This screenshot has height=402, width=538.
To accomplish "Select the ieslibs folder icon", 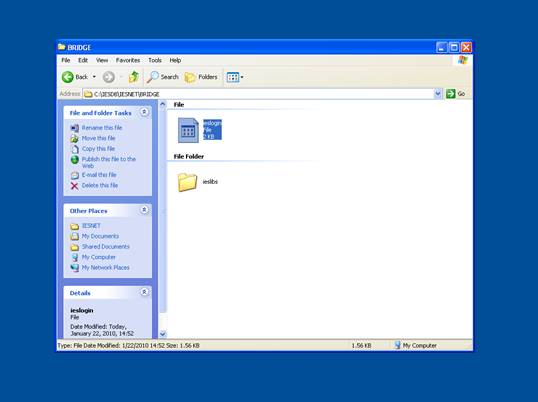I will pos(187,182).
